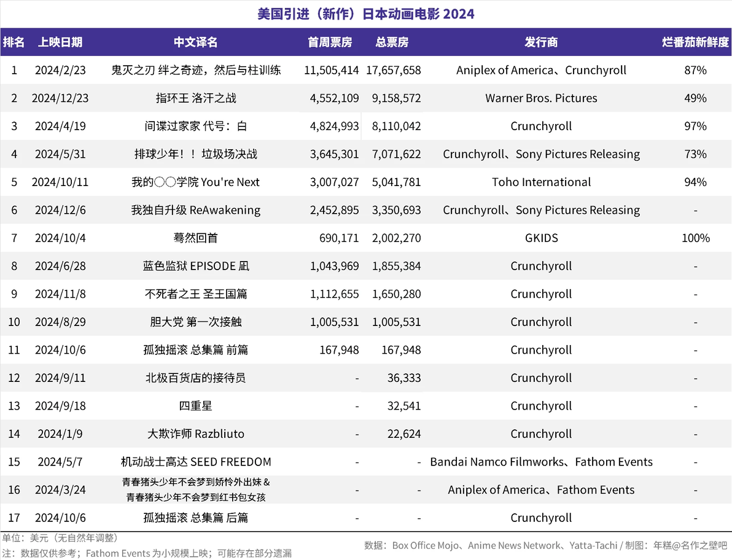Click 机动战士高达 SEED FREEDOM title

pos(196,462)
